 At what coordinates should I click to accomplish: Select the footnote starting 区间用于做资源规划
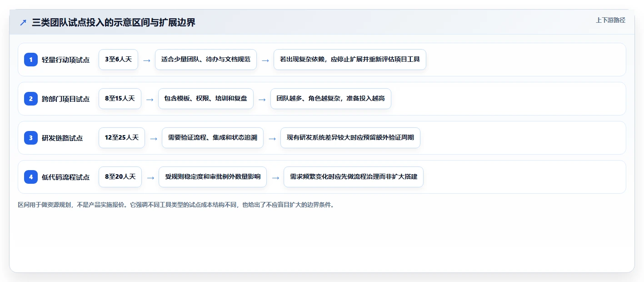[177, 205]
